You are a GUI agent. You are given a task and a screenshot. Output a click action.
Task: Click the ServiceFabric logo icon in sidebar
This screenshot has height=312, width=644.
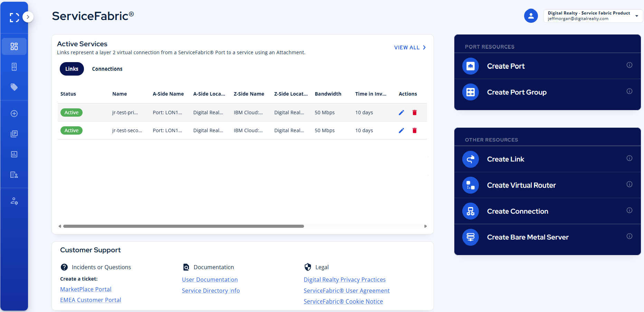(14, 18)
